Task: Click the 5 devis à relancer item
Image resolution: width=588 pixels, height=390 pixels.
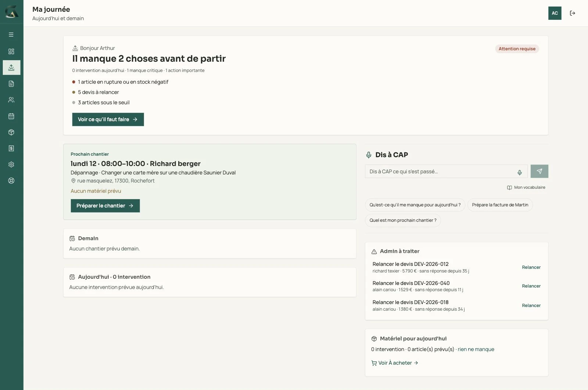Action: pos(96,92)
